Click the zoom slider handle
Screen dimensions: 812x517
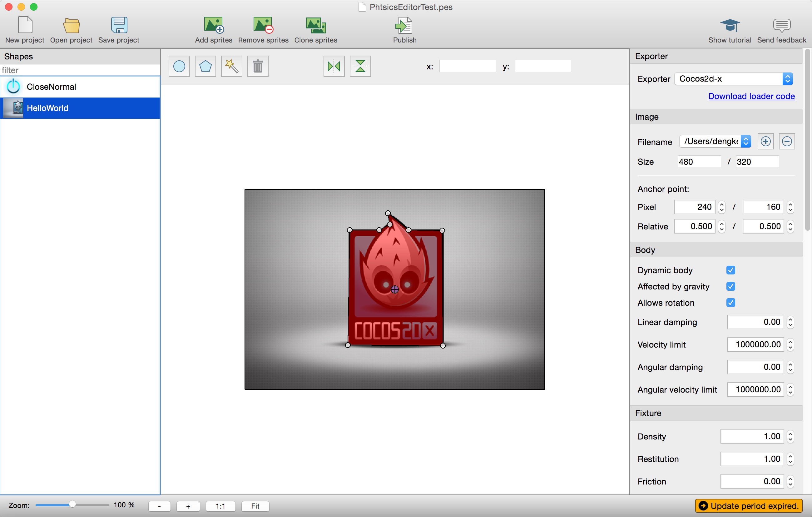(x=72, y=504)
